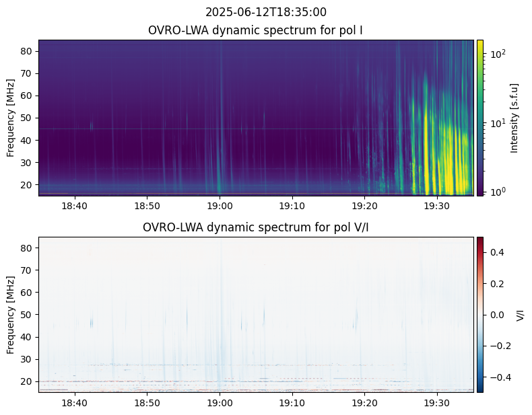Click the 10² tick label on the Intensity colorbar
This screenshot has height=415, width=532.
click(x=497, y=52)
